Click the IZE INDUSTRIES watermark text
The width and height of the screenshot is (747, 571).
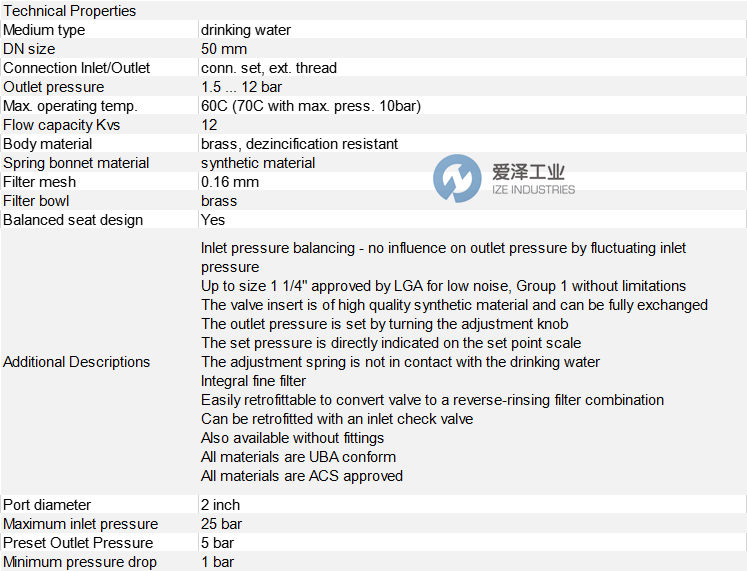[x=533, y=189]
